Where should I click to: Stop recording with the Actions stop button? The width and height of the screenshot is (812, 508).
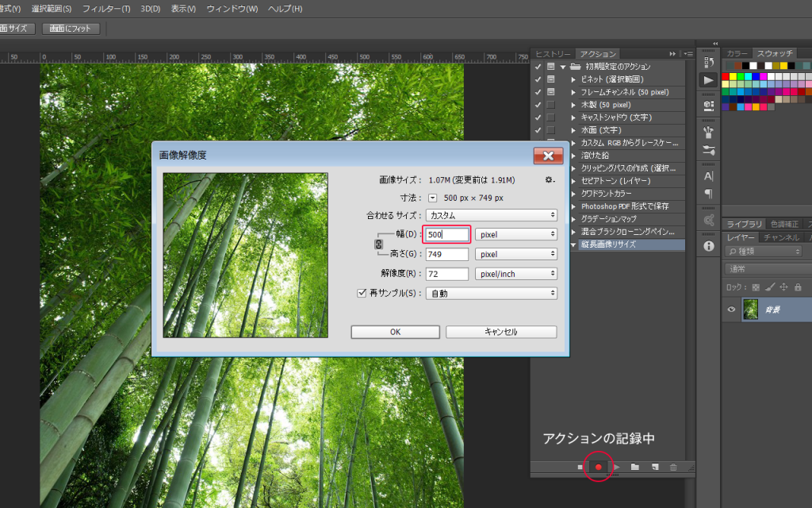pyautogui.click(x=580, y=467)
